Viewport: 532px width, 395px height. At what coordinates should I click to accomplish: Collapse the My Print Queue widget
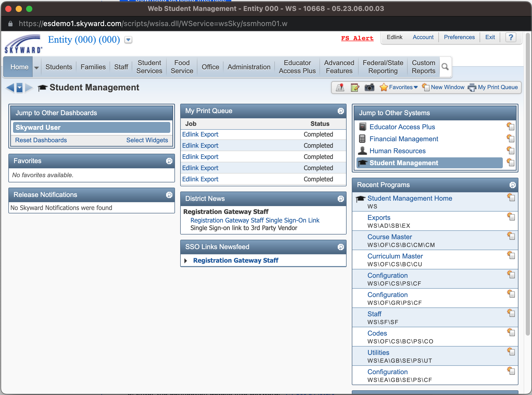click(x=341, y=111)
